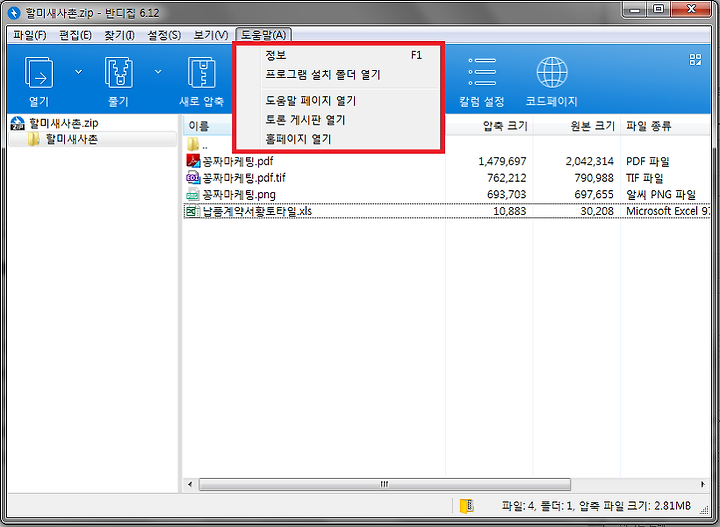Image resolution: width=720 pixels, height=527 pixels.
Task: Click the scroll left arrow of file list
Action: pos(190,484)
